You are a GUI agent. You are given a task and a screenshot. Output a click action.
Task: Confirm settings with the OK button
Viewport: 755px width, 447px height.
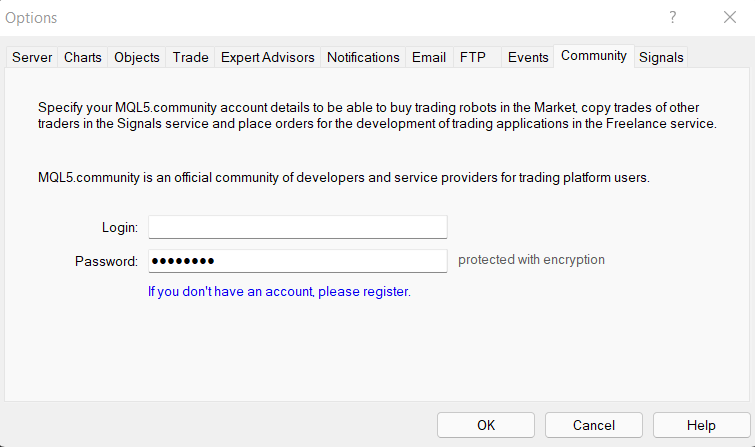click(485, 425)
